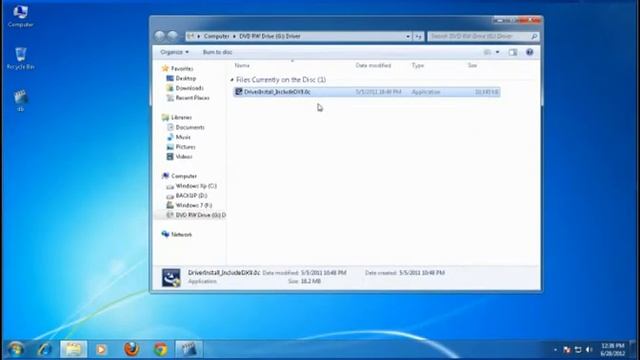Click the taskbar clock and date
Image resolution: width=640 pixels, height=360 pixels.
(612, 350)
